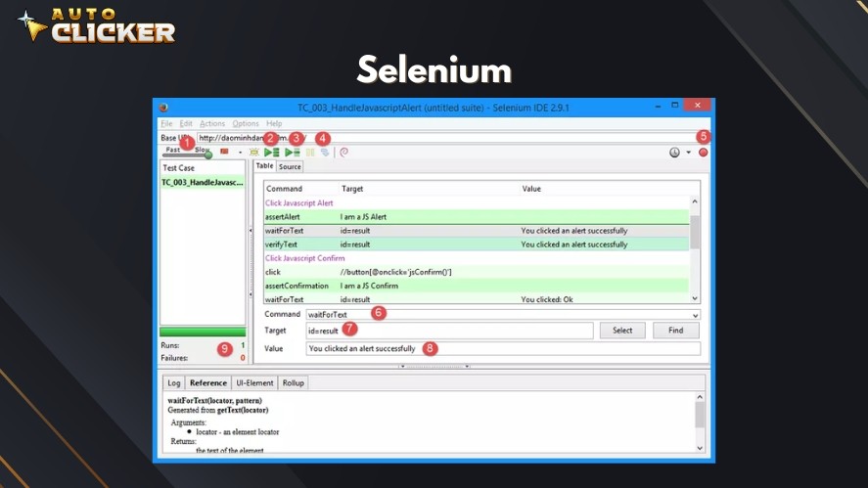
Task: Click the green test progress bar
Action: point(203,332)
